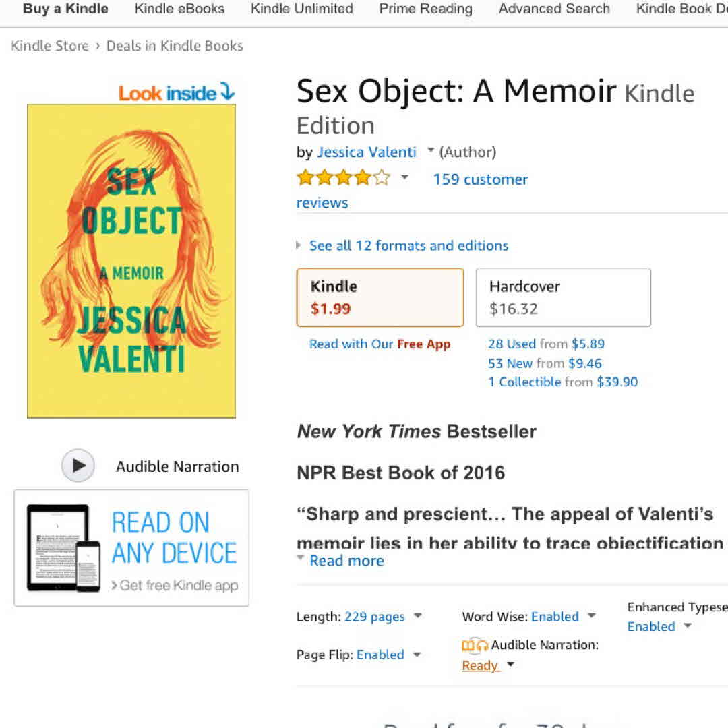The width and height of the screenshot is (728, 728).
Task: Open Jessica Valenti author link
Action: (367, 152)
